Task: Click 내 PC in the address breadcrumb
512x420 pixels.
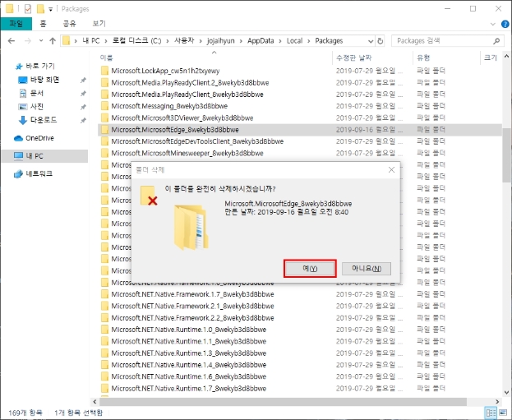Action: point(91,41)
